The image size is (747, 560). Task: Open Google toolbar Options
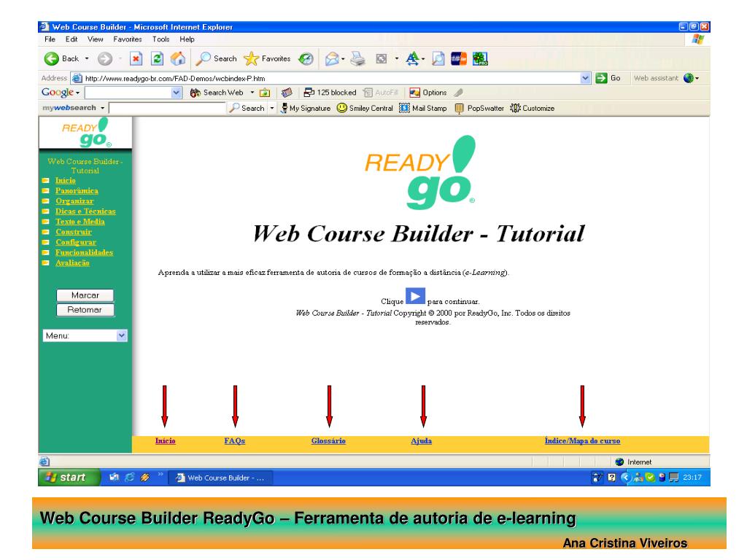(427, 93)
